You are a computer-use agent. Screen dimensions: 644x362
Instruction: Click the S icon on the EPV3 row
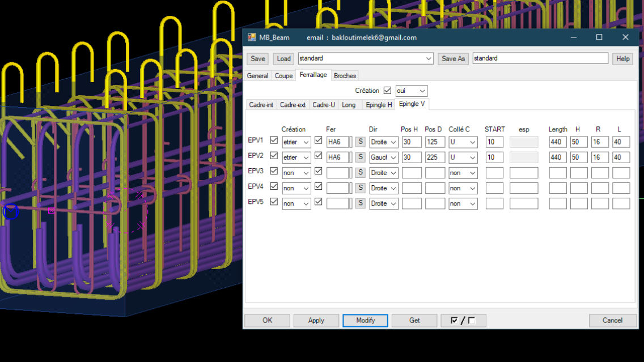point(359,172)
